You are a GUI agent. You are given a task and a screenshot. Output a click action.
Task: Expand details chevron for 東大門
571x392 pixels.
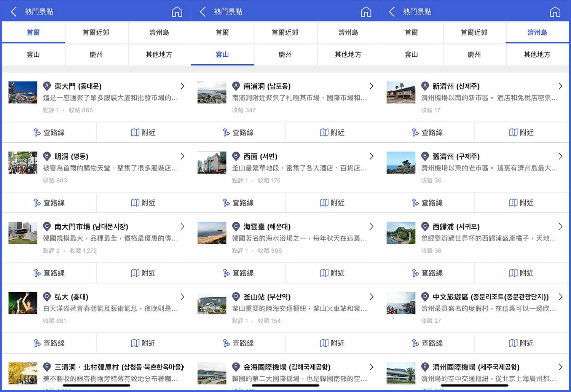pyautogui.click(x=182, y=86)
